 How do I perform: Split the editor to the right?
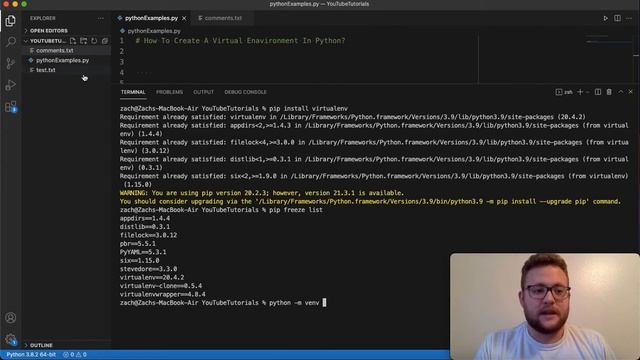tap(617, 18)
